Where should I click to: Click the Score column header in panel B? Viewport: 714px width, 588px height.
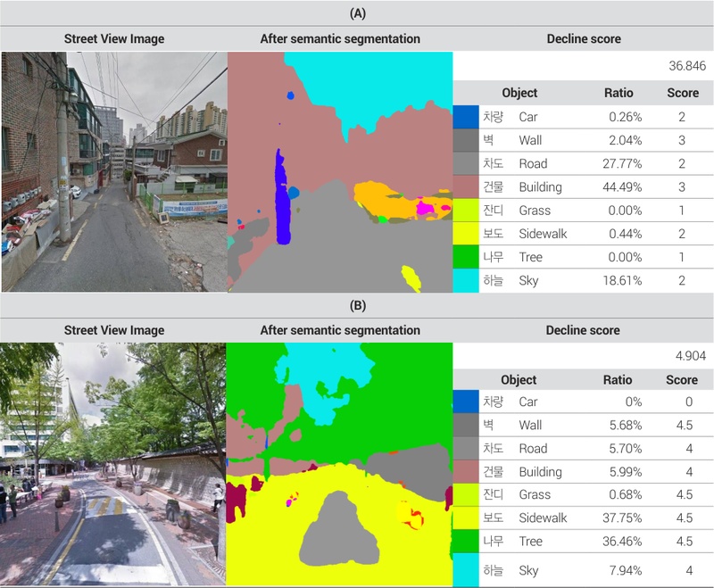tap(683, 379)
